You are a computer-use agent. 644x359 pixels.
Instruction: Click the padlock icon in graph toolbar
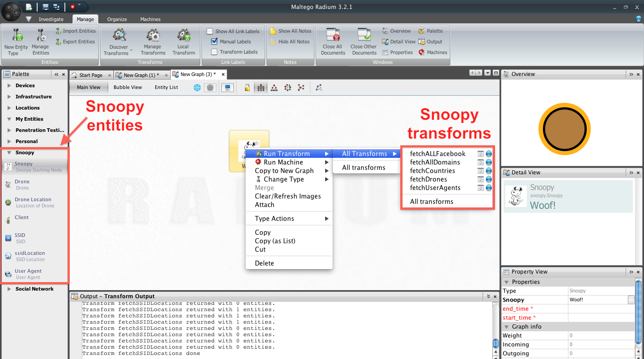point(247,88)
